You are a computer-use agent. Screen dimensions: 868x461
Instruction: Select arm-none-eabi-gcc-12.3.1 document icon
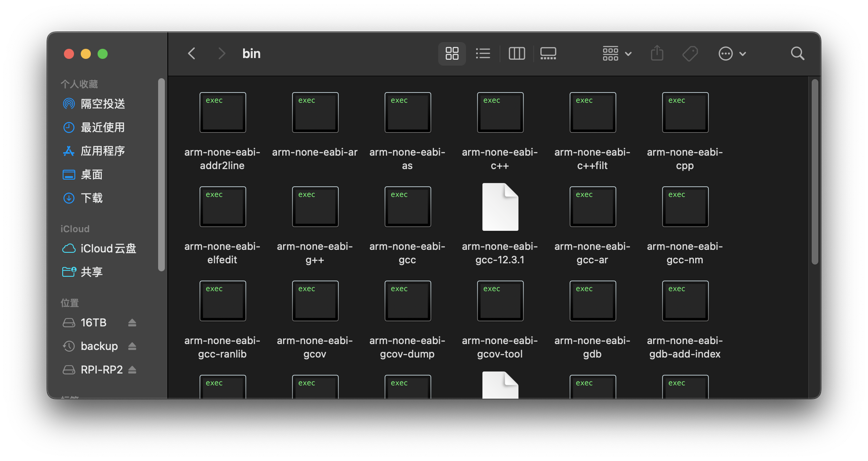tap(500, 207)
